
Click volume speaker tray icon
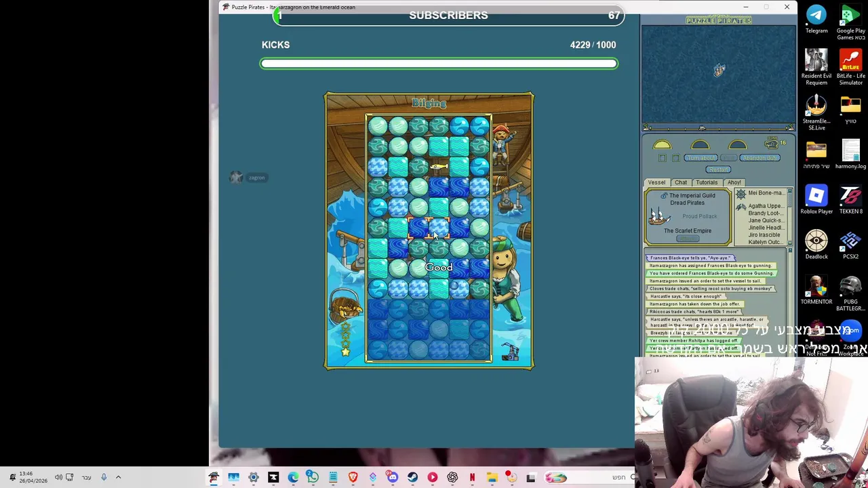[x=58, y=477]
